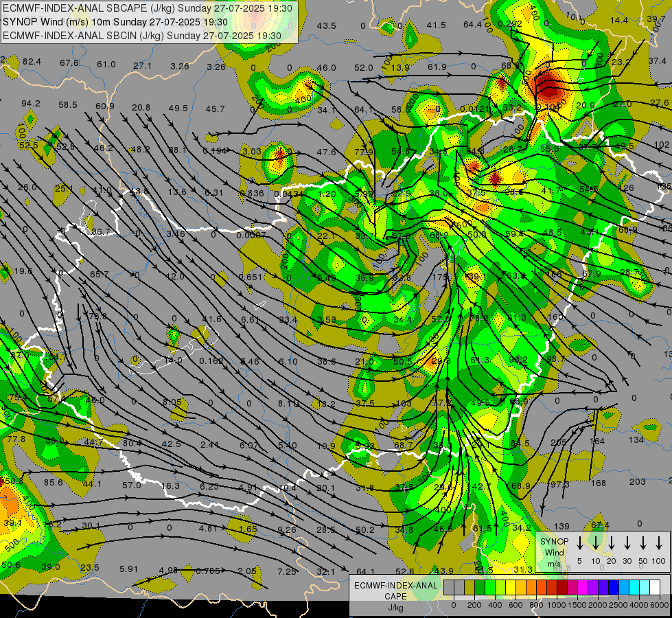Screen dimensions: 672x618
Task: Click the map value 168
Action: [599, 483]
